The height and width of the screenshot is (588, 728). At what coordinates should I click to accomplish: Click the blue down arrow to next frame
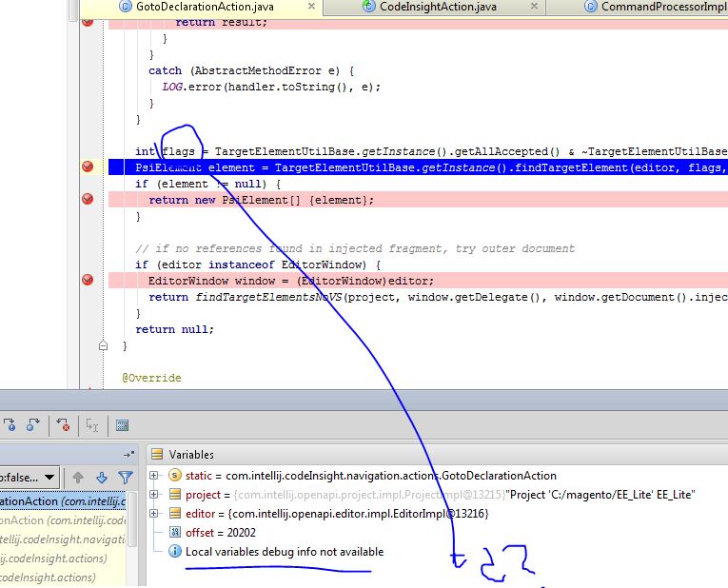(102, 477)
